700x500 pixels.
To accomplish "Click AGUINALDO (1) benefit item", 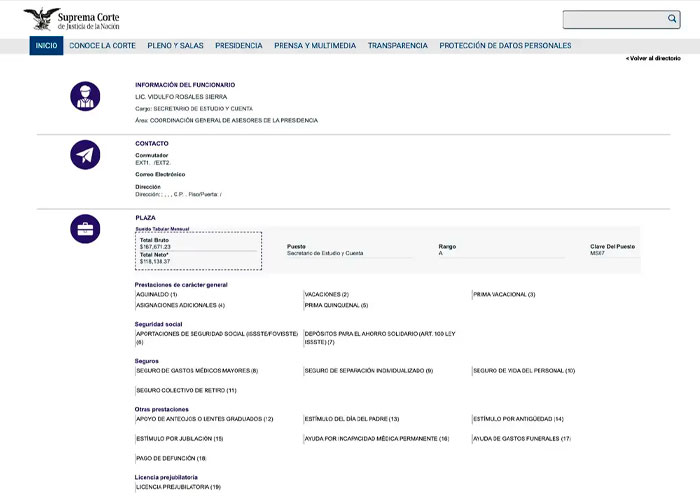I will 156,294.
